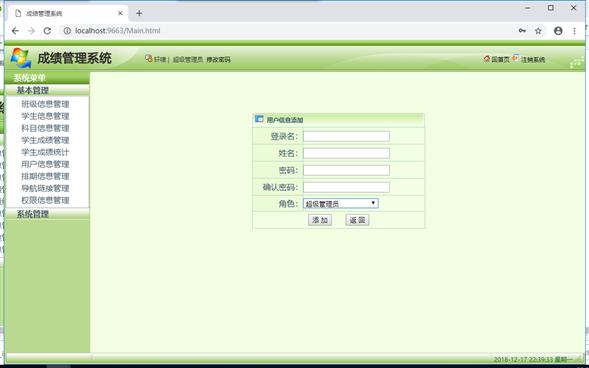589x368 pixels.
Task: View site information icon beside localhost URL
Action: coord(67,31)
